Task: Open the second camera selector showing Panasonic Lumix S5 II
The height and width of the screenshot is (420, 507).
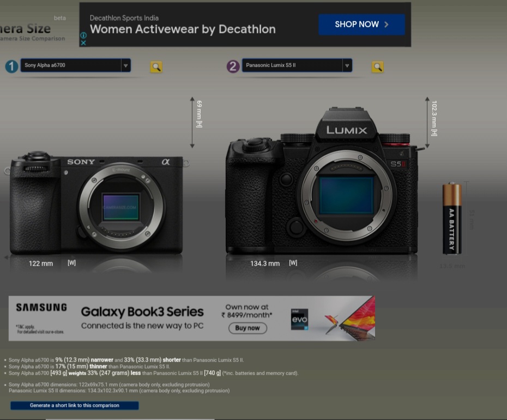Action: tap(297, 65)
